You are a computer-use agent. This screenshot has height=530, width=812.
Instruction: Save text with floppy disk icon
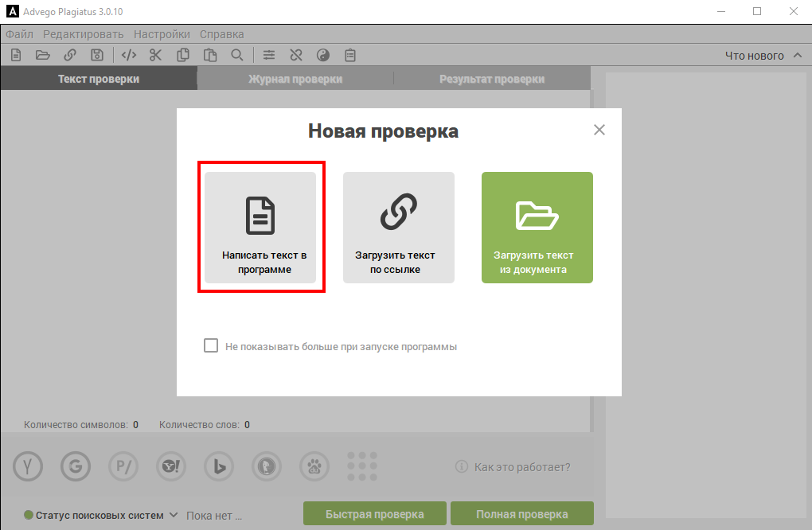click(97, 55)
